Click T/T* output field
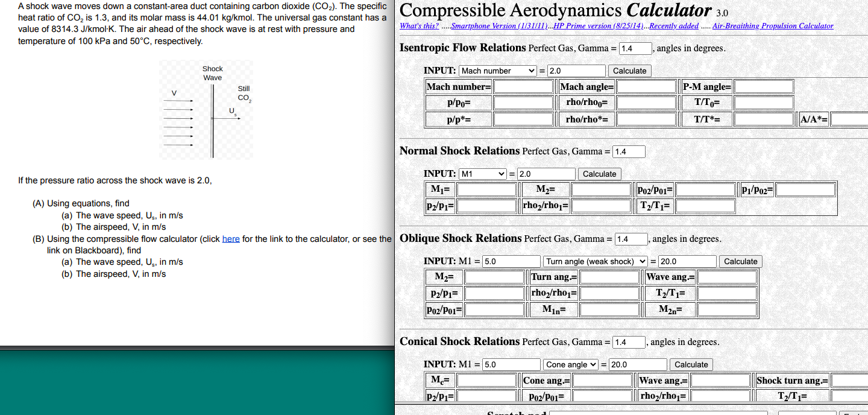Screen dimensions: 868x415 pyautogui.click(x=763, y=119)
